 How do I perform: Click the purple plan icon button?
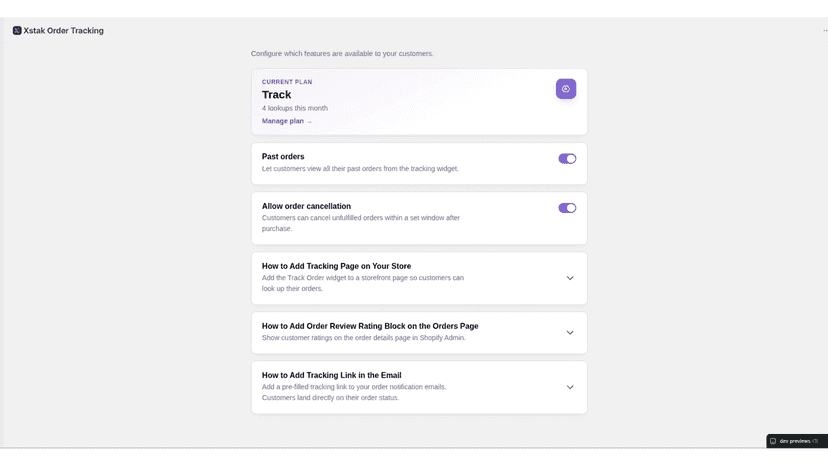click(x=566, y=89)
